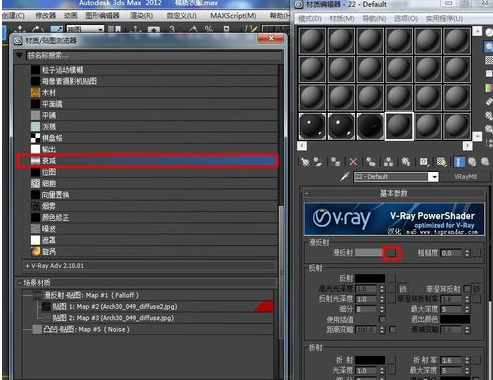The image size is (493, 380).
Task: Adjust 高光光泽度 spinner arrows
Action: click(382, 289)
